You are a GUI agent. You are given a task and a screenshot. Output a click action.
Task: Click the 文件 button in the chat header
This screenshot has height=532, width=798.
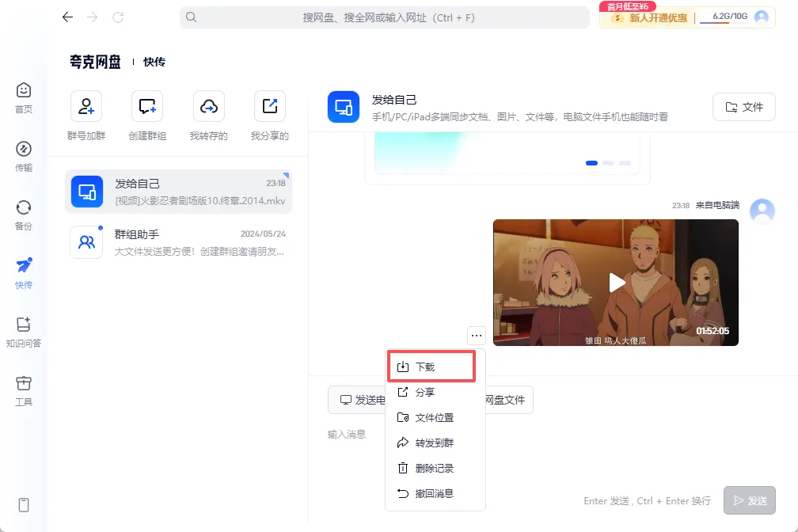[743, 107]
